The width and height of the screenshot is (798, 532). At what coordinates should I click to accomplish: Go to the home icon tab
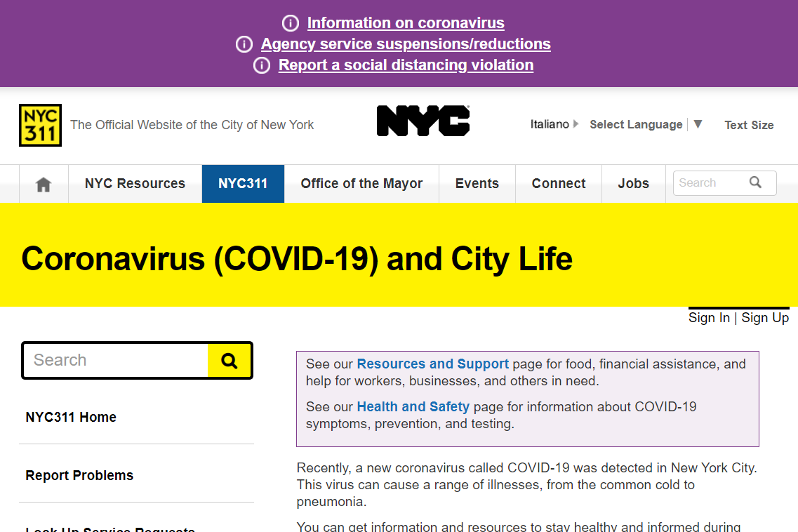44,185
